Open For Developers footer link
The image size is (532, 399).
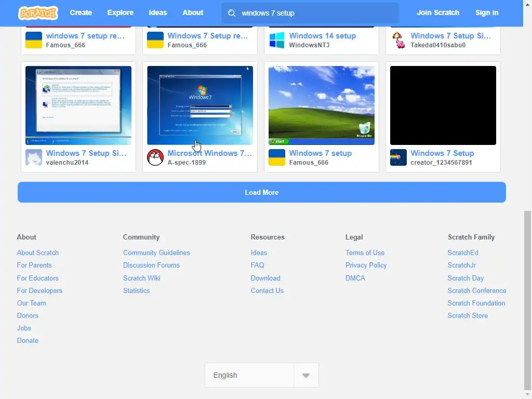(39, 291)
